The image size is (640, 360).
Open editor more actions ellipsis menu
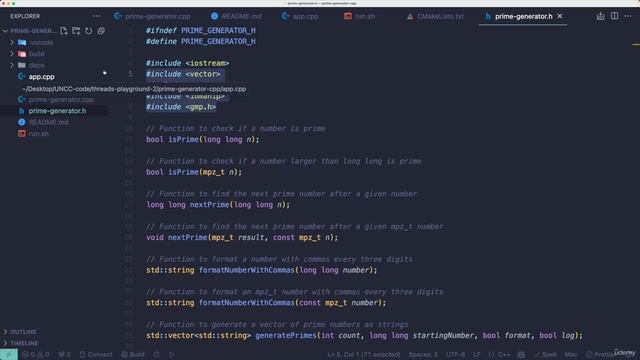point(628,16)
